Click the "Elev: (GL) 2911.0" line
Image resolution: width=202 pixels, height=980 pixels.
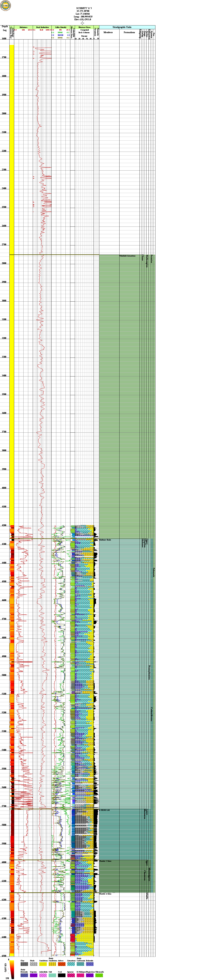pos(83,19)
